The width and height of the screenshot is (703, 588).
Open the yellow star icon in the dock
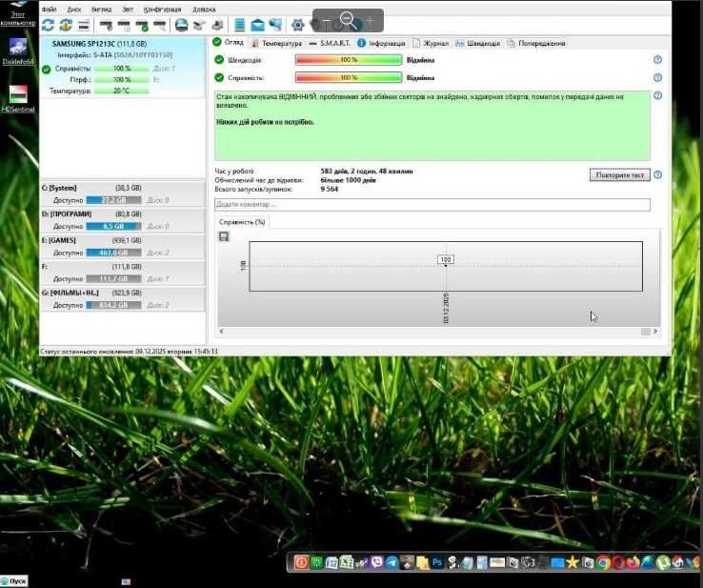[x=572, y=562]
